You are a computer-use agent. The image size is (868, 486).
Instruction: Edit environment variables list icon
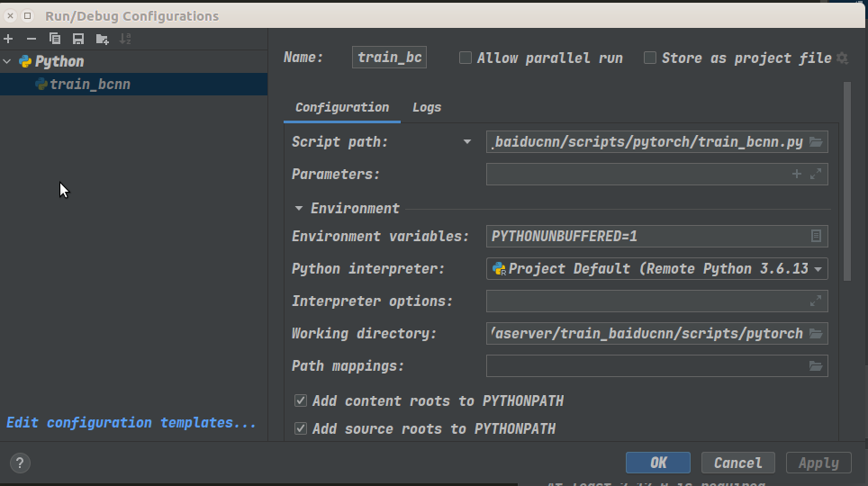[x=816, y=236]
